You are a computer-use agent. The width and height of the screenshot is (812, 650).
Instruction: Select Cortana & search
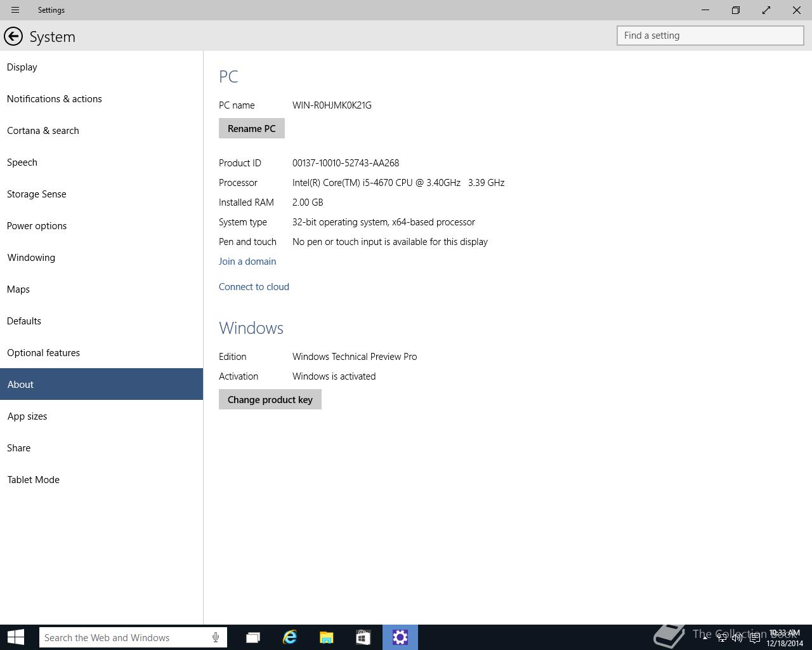101,130
